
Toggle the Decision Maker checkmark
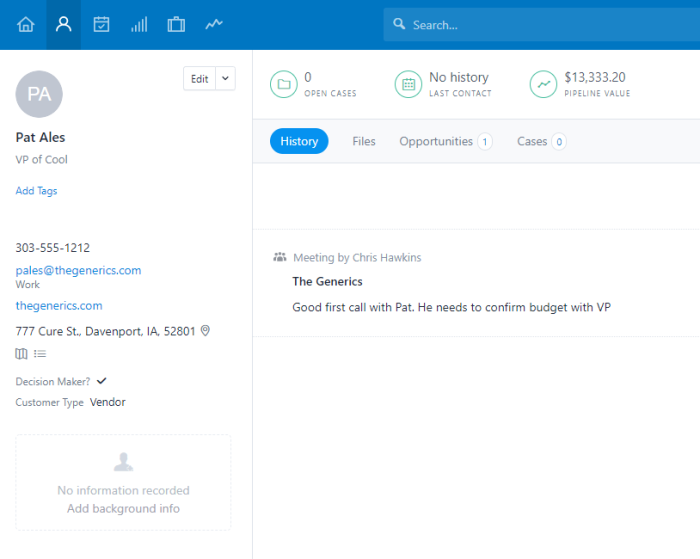[x=102, y=381]
